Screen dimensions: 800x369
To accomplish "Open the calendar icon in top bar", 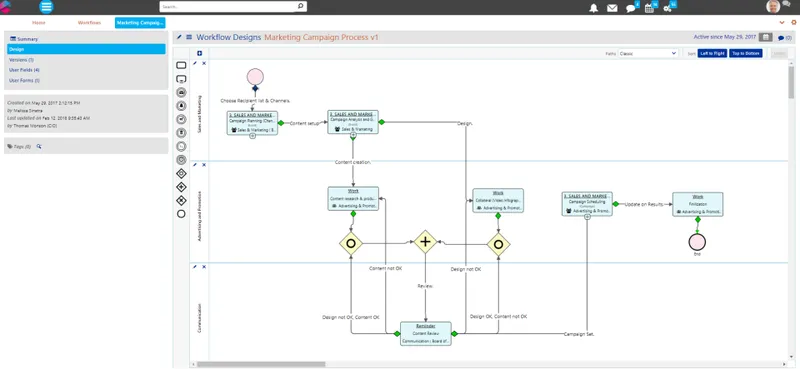I will pyautogui.click(x=649, y=8).
